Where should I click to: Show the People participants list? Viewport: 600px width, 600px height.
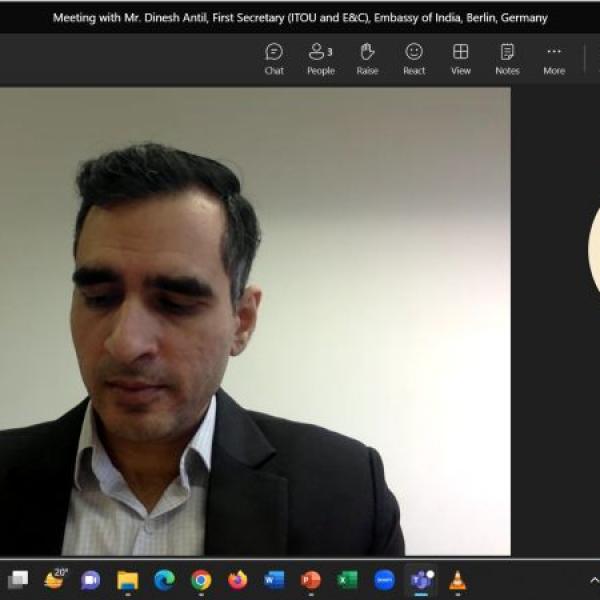point(321,59)
